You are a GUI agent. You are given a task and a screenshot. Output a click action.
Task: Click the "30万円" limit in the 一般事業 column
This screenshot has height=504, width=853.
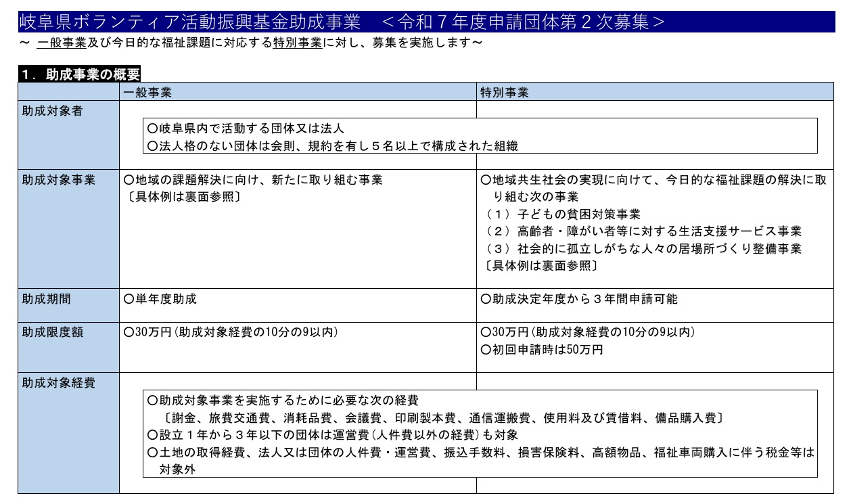coord(231,332)
